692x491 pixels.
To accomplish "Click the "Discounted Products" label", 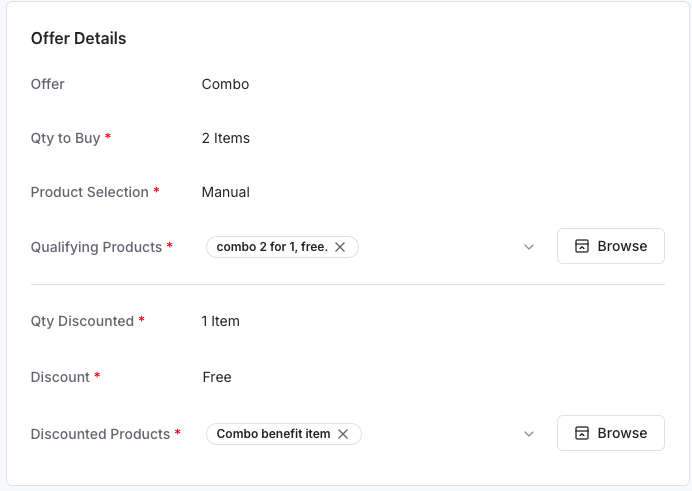I will tap(100, 434).
